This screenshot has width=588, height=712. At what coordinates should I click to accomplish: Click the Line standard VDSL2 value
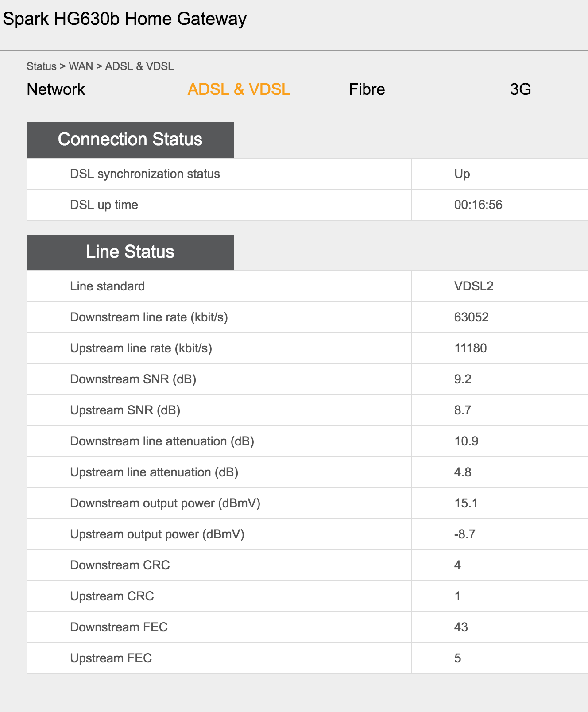(473, 286)
